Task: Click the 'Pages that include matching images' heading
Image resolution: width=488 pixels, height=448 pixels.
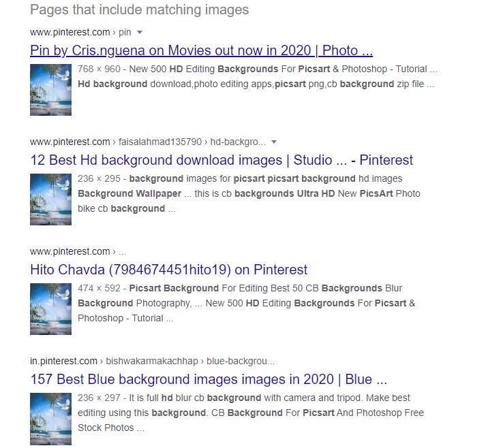Action: tap(140, 10)
